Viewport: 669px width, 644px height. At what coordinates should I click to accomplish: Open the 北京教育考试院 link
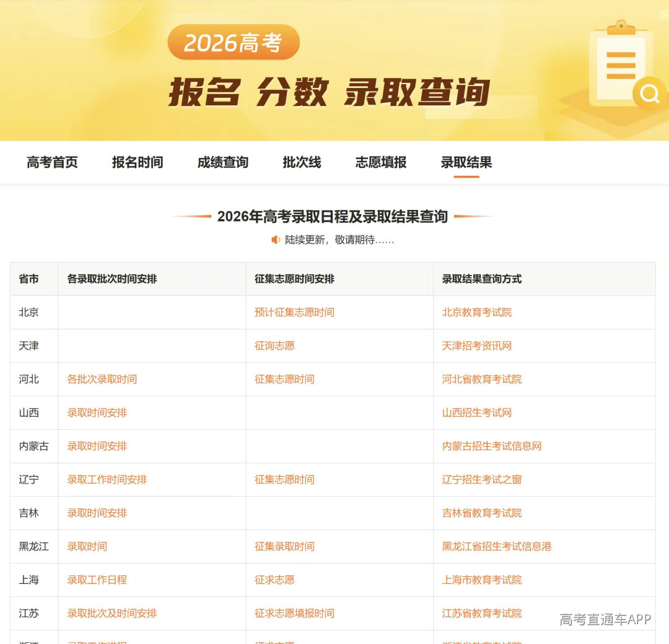pos(476,313)
